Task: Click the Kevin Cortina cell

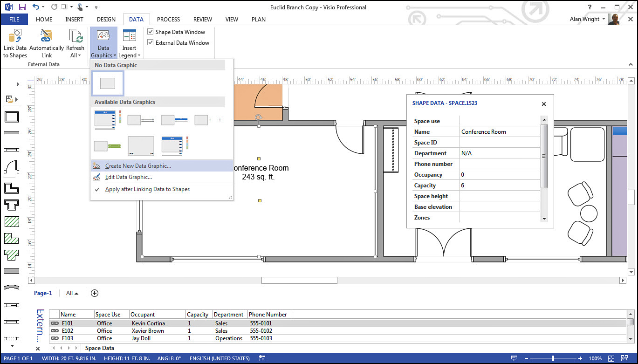Action: point(148,323)
